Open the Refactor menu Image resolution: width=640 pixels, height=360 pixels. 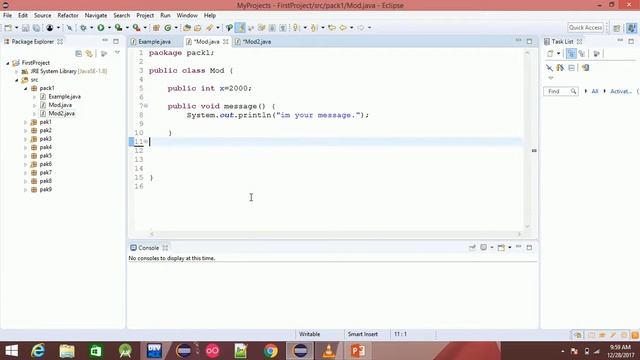point(68,15)
